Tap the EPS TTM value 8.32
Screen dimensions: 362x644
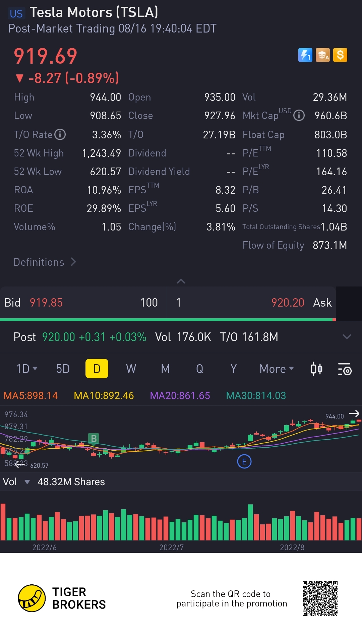point(226,190)
